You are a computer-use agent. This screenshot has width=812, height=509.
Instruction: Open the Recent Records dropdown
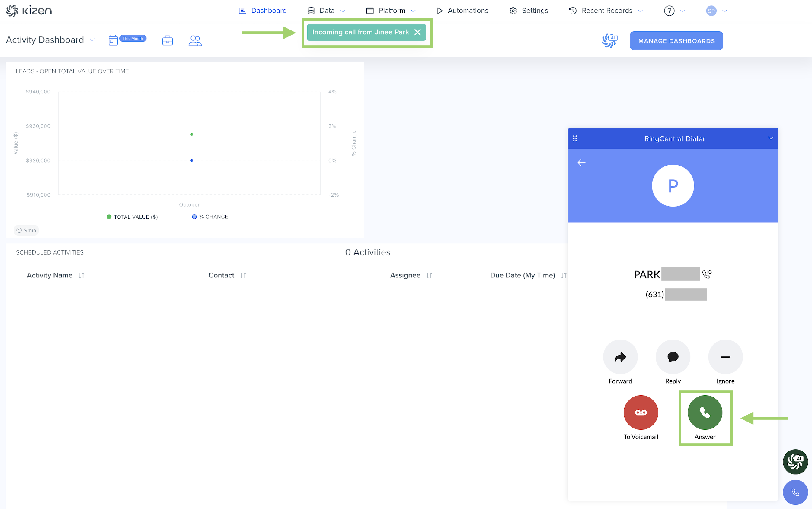coord(606,11)
